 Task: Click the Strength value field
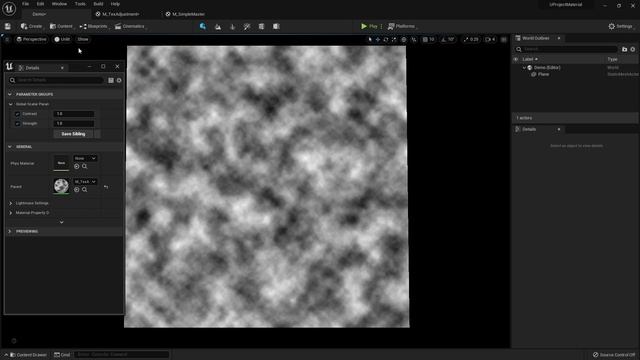coord(74,124)
